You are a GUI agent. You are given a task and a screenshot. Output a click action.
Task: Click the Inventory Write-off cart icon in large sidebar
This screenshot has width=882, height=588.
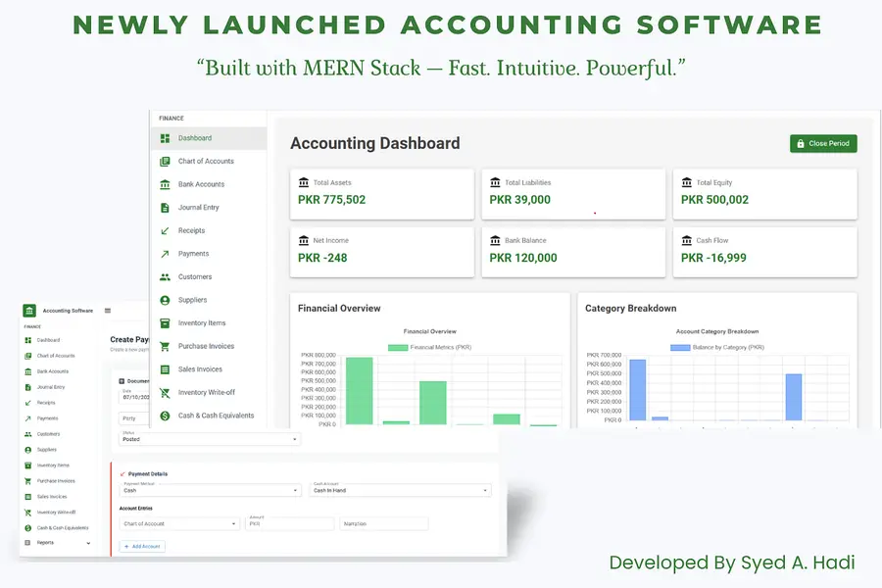pos(165,393)
